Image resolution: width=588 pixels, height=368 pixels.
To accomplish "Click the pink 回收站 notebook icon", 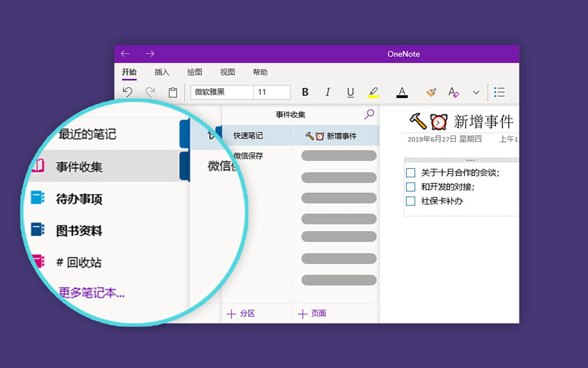I will [38, 261].
